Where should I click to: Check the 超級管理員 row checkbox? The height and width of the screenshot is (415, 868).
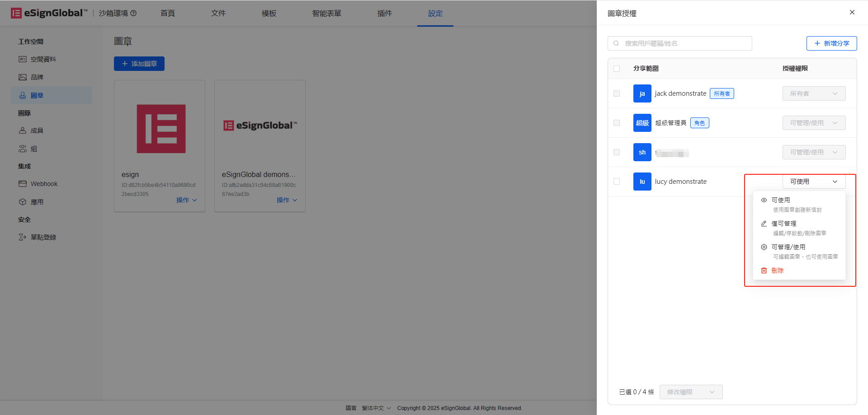[x=617, y=123]
